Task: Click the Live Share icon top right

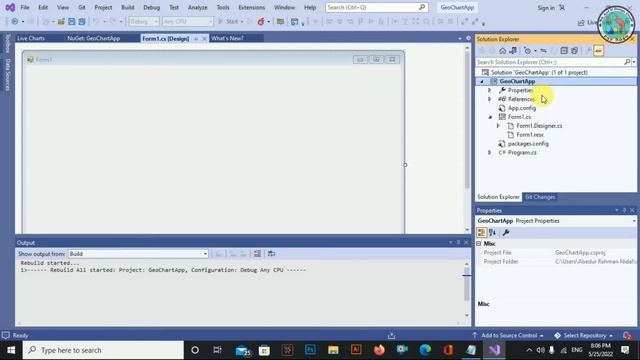Action: click(x=581, y=23)
